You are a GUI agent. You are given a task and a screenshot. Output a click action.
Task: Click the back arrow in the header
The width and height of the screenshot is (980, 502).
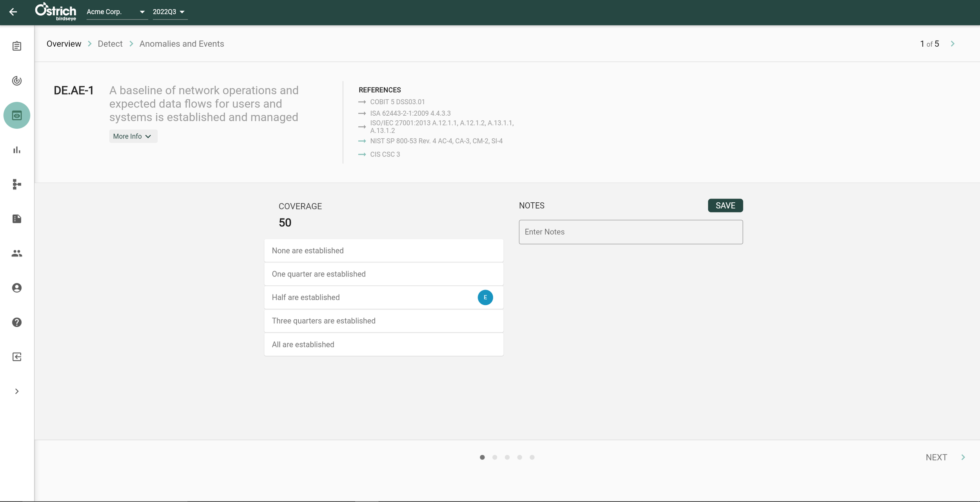13,12
